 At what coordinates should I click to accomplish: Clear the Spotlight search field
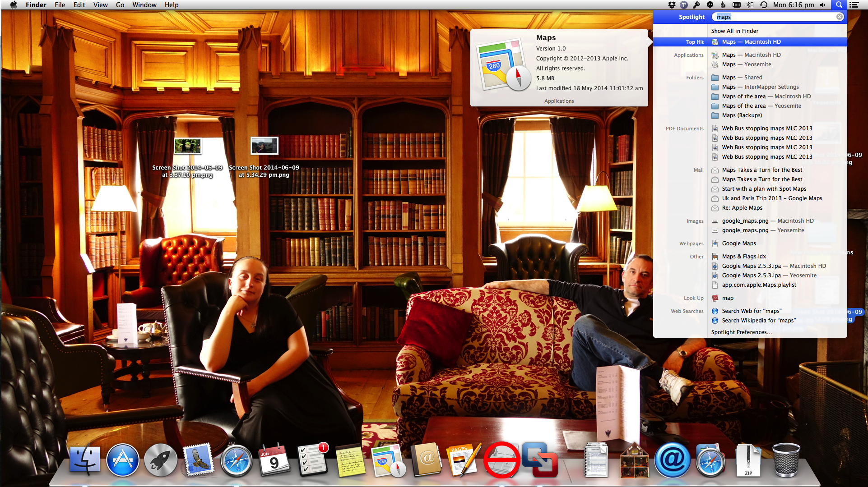[840, 17]
